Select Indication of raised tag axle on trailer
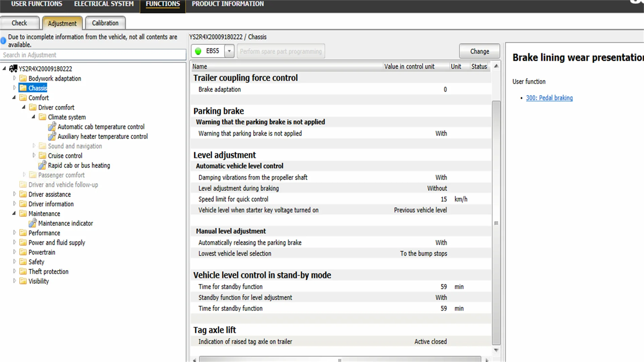 pos(341,342)
